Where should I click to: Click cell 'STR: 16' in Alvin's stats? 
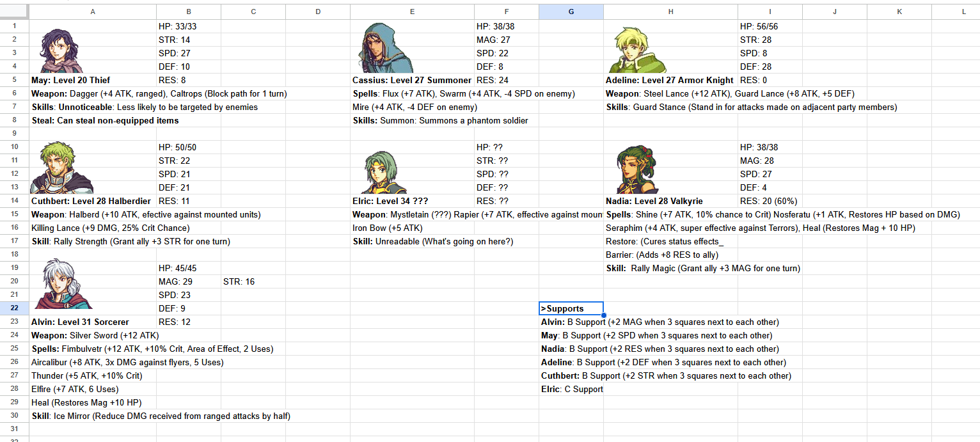pos(253,281)
